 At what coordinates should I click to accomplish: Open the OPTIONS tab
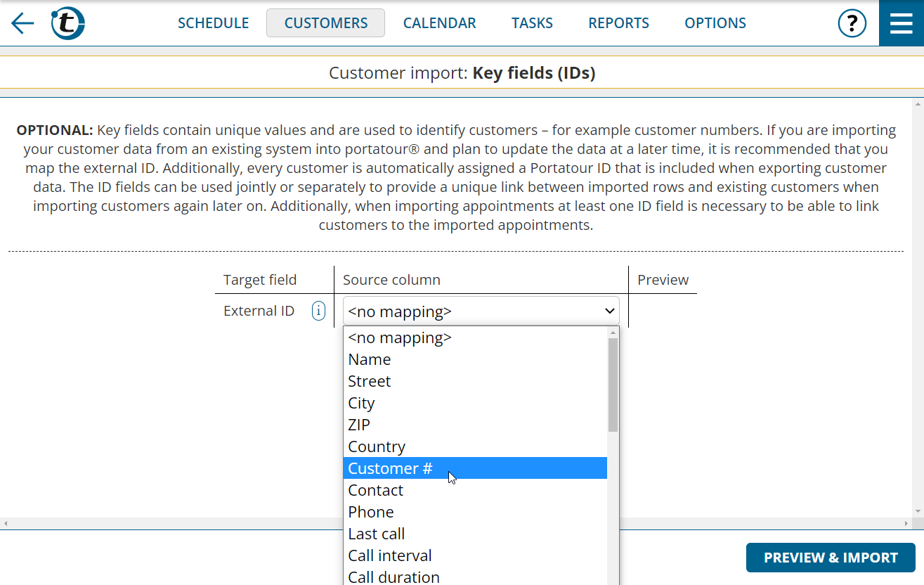tap(715, 22)
